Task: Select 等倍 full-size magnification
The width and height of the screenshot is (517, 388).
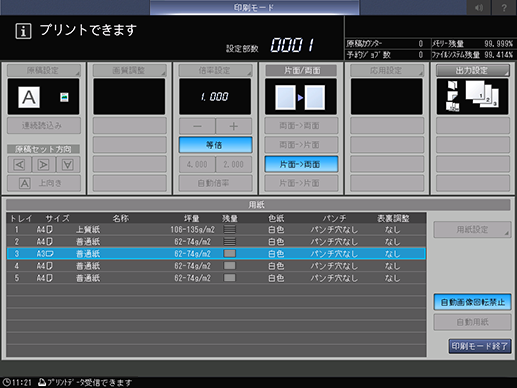Action: pos(215,145)
